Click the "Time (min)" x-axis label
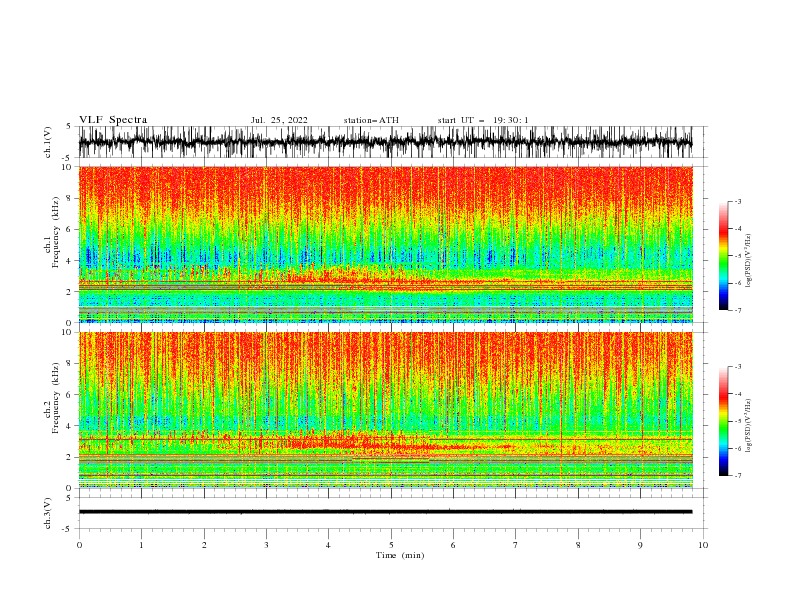 [x=400, y=555]
